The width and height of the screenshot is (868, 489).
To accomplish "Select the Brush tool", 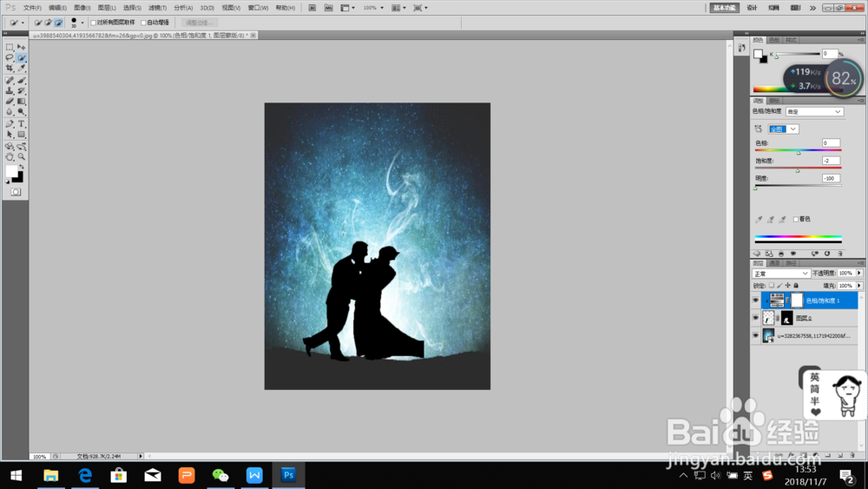I will 21,80.
